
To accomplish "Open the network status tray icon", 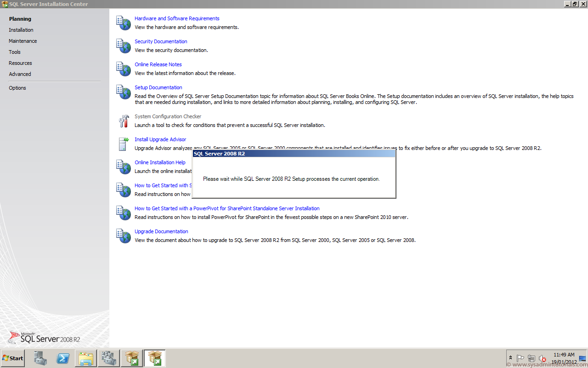I will tap(531, 358).
